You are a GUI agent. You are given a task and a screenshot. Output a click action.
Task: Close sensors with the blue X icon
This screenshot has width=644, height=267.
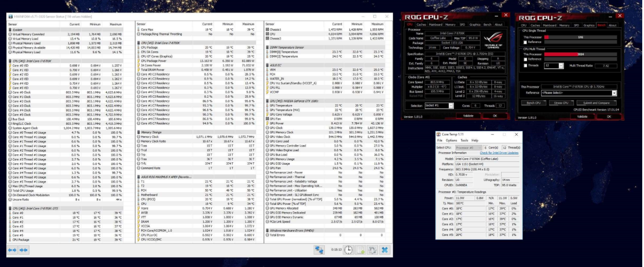click(x=385, y=250)
